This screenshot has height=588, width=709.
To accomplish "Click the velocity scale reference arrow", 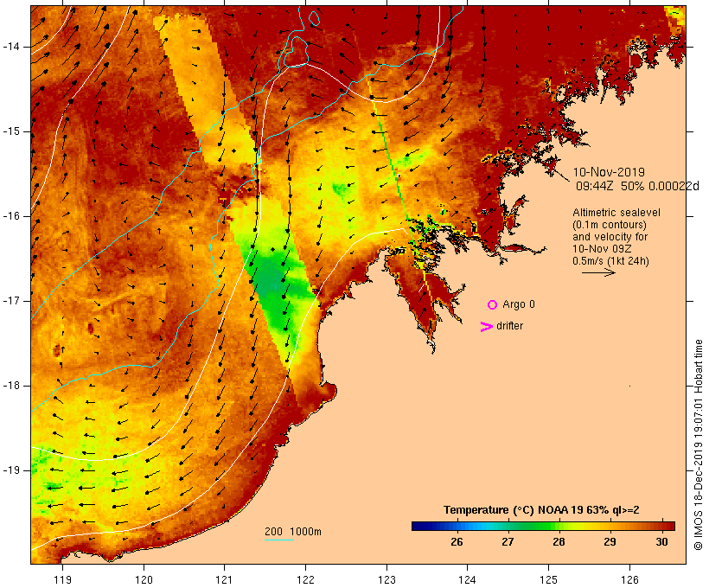I will (598, 272).
